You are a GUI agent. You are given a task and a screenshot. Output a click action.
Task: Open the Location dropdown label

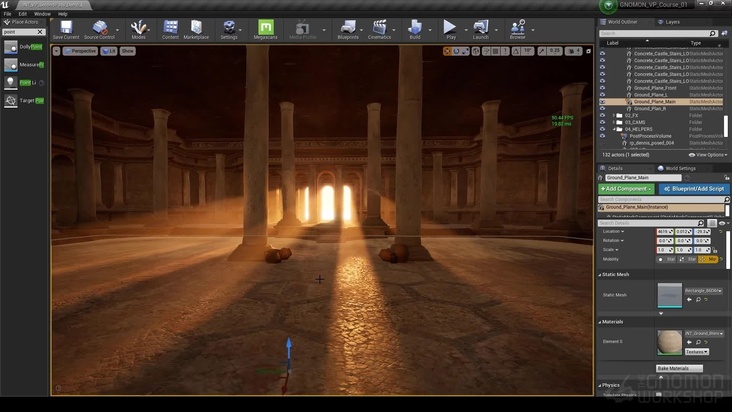click(613, 231)
